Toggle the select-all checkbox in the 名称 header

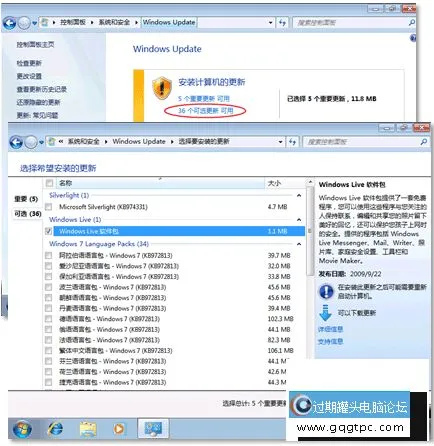pos(49,183)
